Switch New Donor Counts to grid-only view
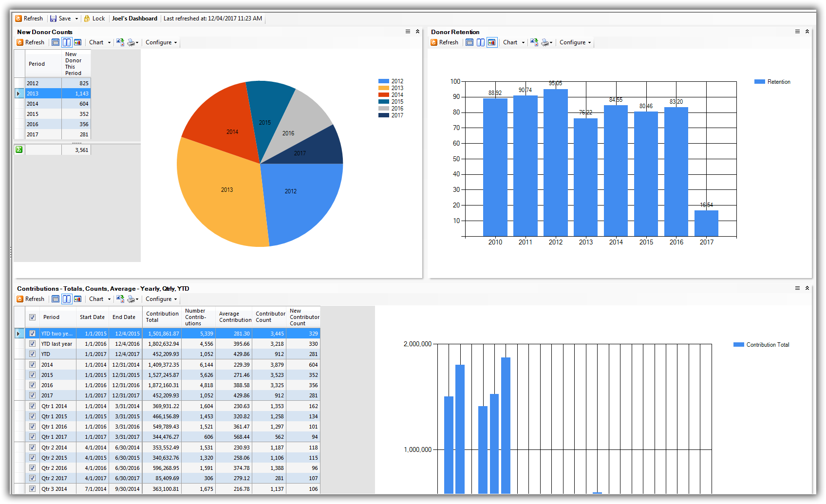The width and height of the screenshot is (826, 504). click(56, 42)
